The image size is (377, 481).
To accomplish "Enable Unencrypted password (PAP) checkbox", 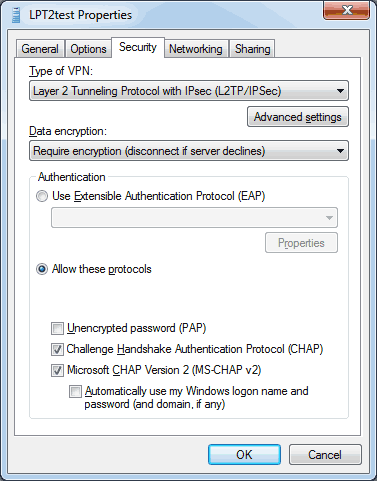I will pyautogui.click(x=57, y=328).
